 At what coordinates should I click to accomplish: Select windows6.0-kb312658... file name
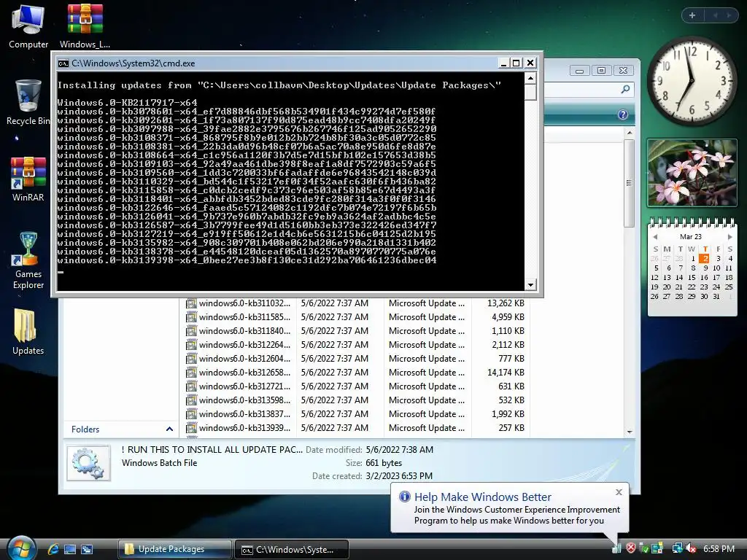pos(244,373)
